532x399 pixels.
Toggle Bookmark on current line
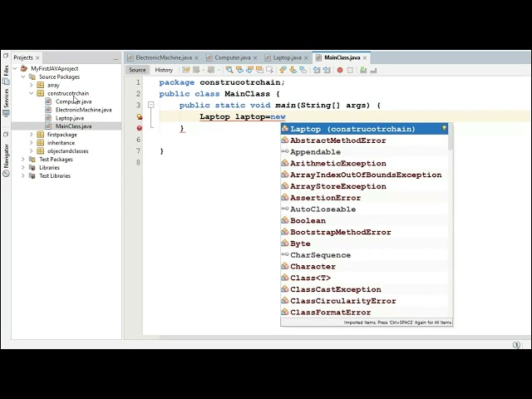[x=303, y=70]
